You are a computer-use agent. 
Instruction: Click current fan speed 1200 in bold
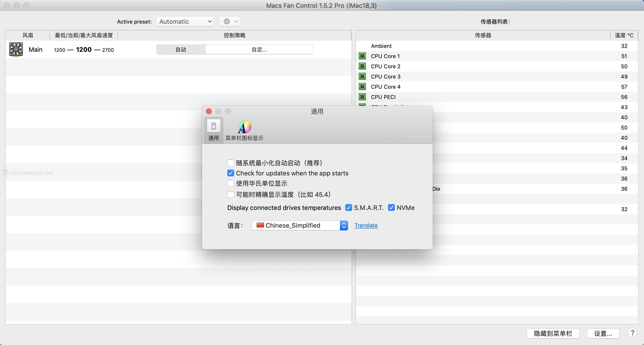(x=84, y=50)
